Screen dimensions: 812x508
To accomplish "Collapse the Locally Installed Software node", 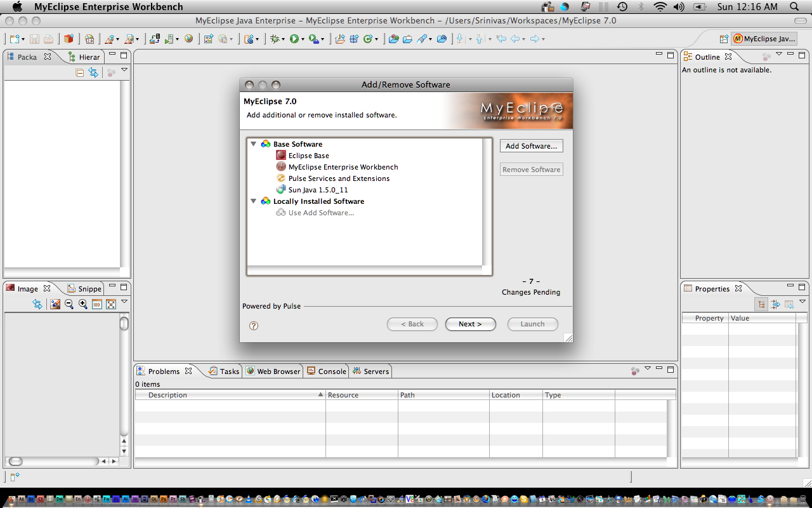I will pyautogui.click(x=254, y=201).
